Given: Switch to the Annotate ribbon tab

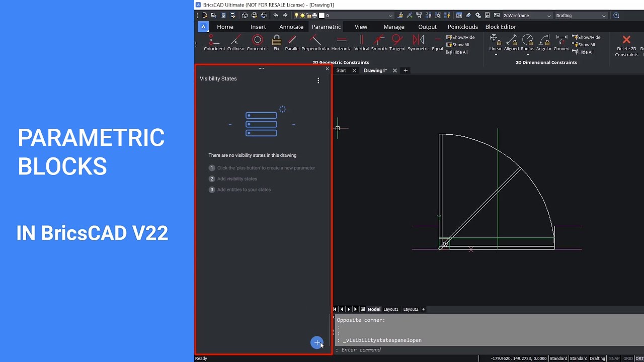Looking at the screenshot, I should point(291,27).
